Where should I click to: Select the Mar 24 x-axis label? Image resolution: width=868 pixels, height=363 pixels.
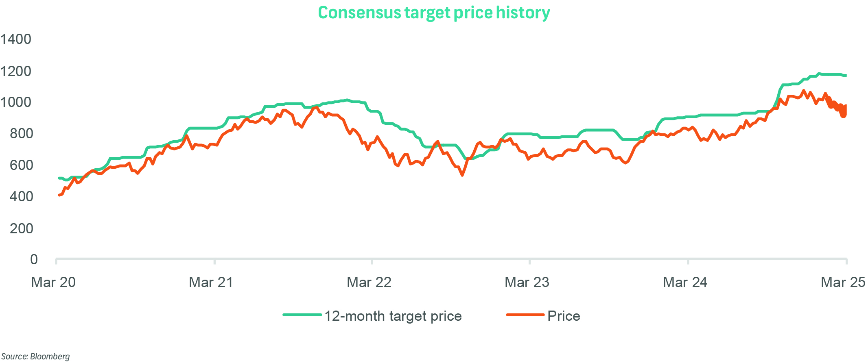(x=685, y=282)
